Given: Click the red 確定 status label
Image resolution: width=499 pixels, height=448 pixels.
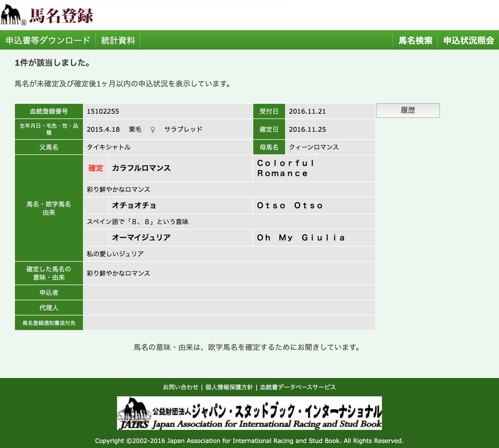Looking at the screenshot, I should coord(95,168).
